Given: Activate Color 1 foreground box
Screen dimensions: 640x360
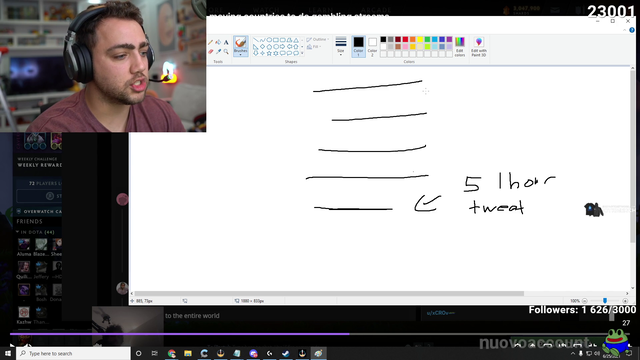Looking at the screenshot, I should [358, 46].
